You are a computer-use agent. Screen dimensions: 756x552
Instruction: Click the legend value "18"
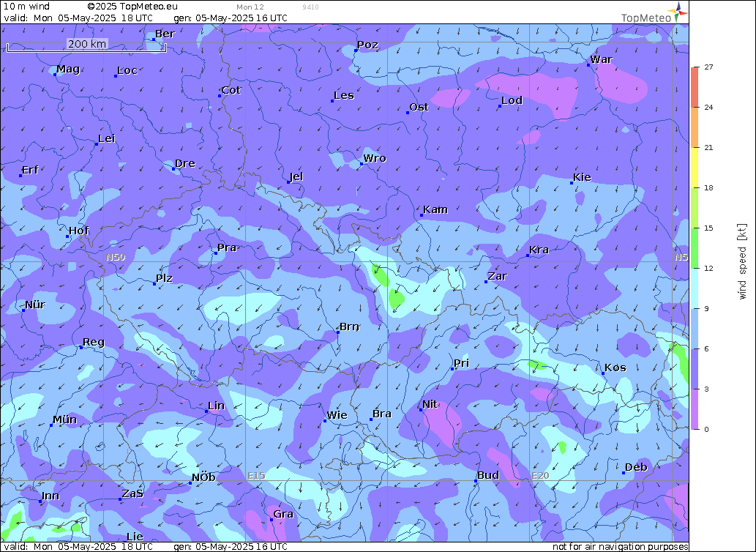point(708,187)
